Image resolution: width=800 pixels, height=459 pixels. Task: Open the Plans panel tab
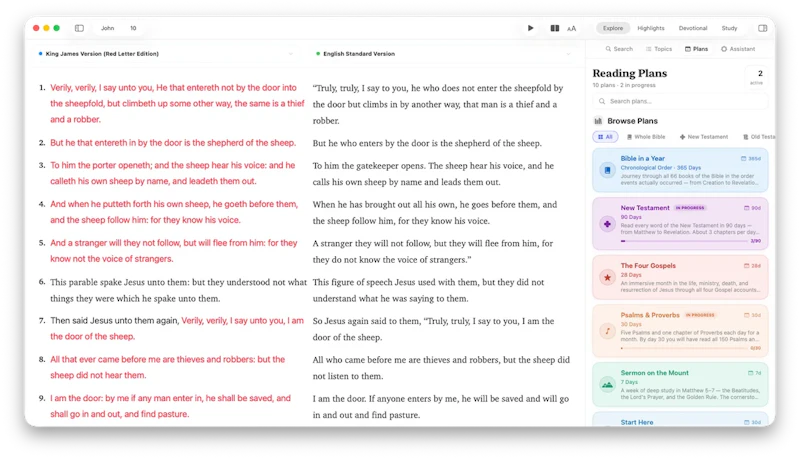click(x=696, y=49)
